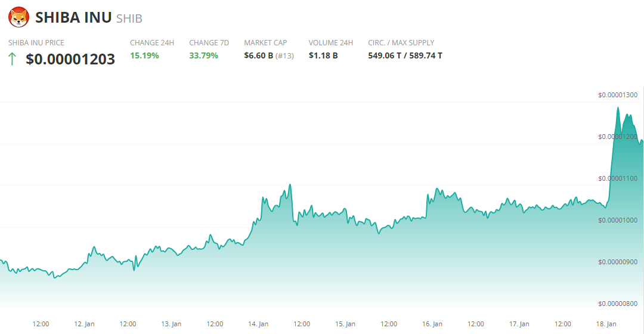Image resolution: width=644 pixels, height=334 pixels.
Task: Select the SHIB ticker symbol
Action: pyautogui.click(x=129, y=18)
